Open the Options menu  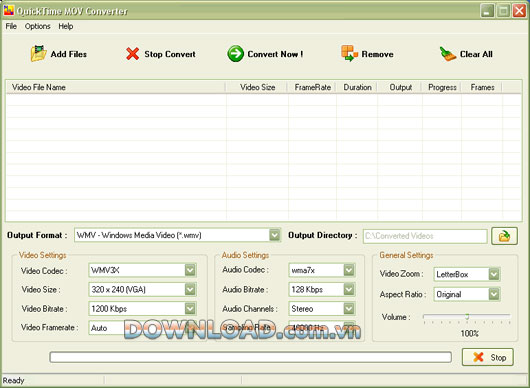coord(38,26)
